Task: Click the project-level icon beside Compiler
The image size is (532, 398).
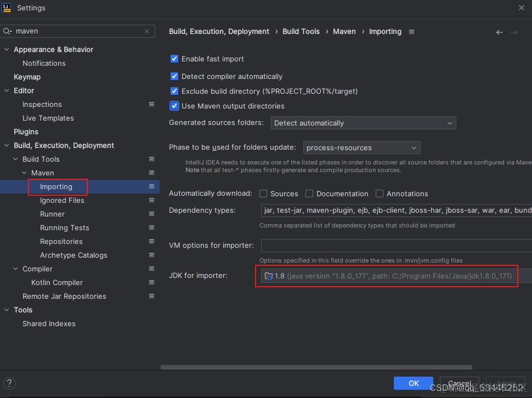Action: click(x=152, y=269)
